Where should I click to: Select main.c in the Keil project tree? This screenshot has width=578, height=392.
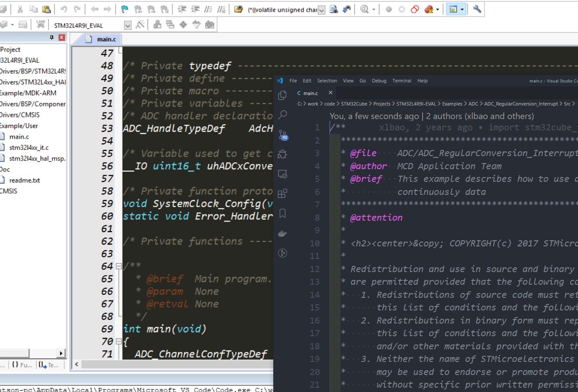click(19, 136)
